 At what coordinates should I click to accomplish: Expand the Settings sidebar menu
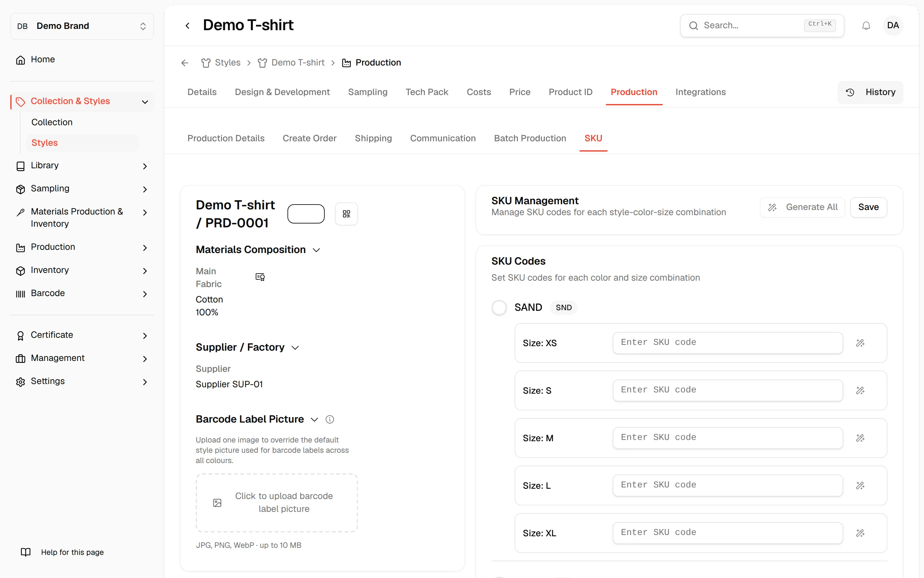point(145,382)
